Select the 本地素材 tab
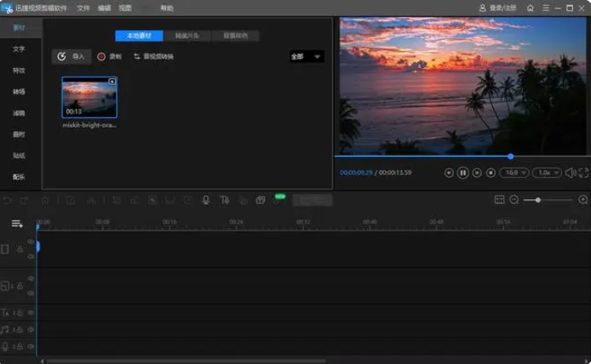This screenshot has height=364, width=591. pos(139,36)
